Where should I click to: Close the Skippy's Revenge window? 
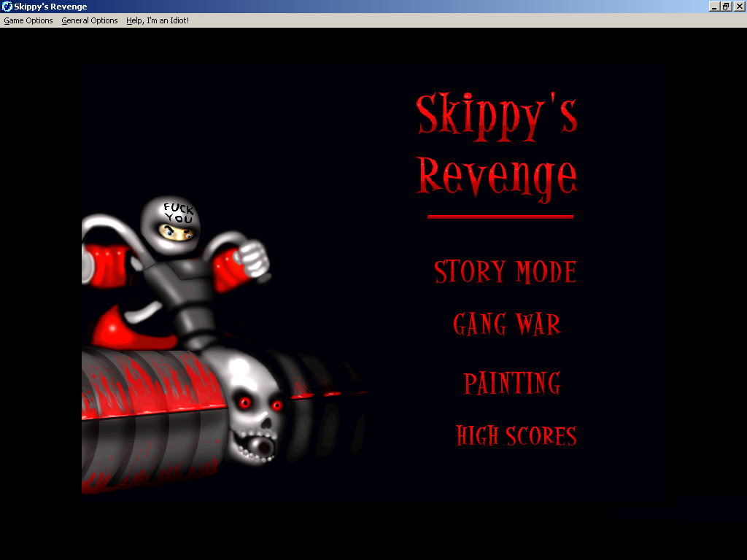pyautogui.click(x=739, y=7)
